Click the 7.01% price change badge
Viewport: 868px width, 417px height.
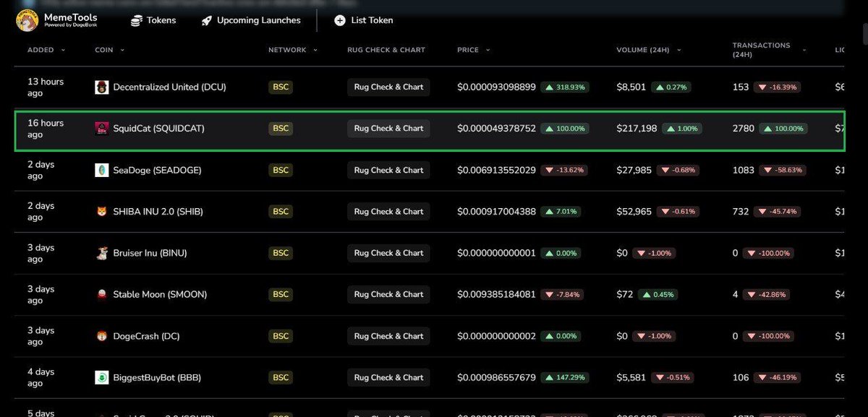coord(561,212)
